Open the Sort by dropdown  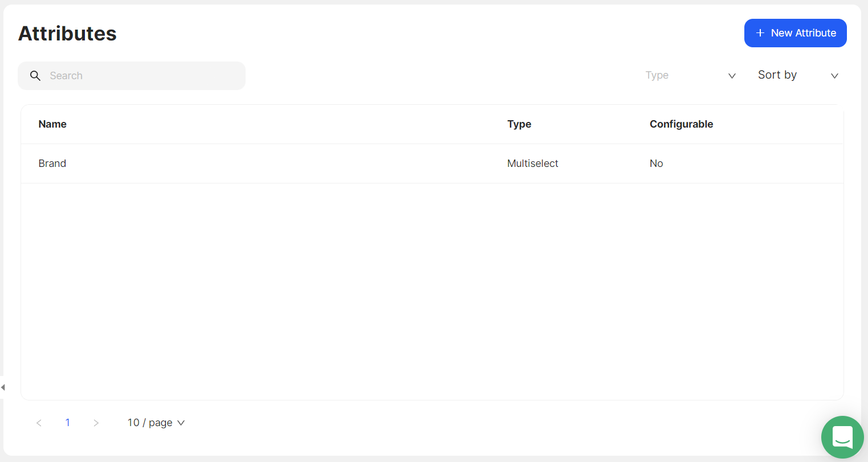798,75
